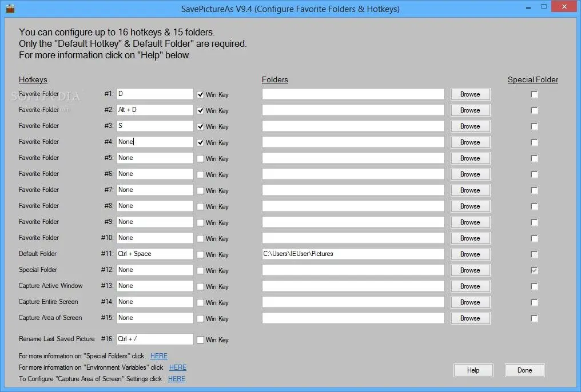Click Browse for Capture Area of Screen row
The width and height of the screenshot is (581, 392).
click(470, 318)
